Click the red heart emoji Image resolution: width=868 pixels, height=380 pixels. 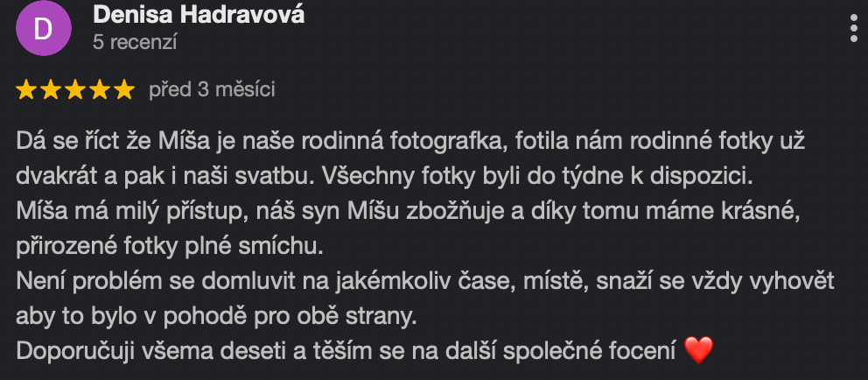click(x=698, y=351)
